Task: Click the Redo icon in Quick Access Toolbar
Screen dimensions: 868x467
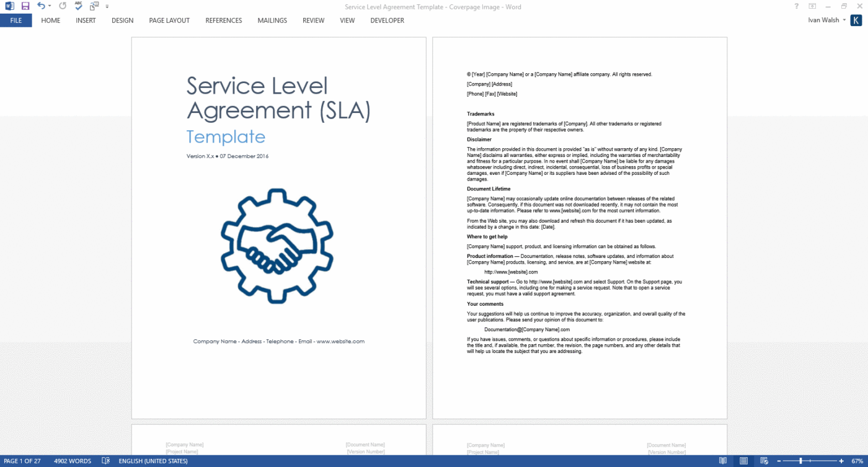Action: click(61, 6)
